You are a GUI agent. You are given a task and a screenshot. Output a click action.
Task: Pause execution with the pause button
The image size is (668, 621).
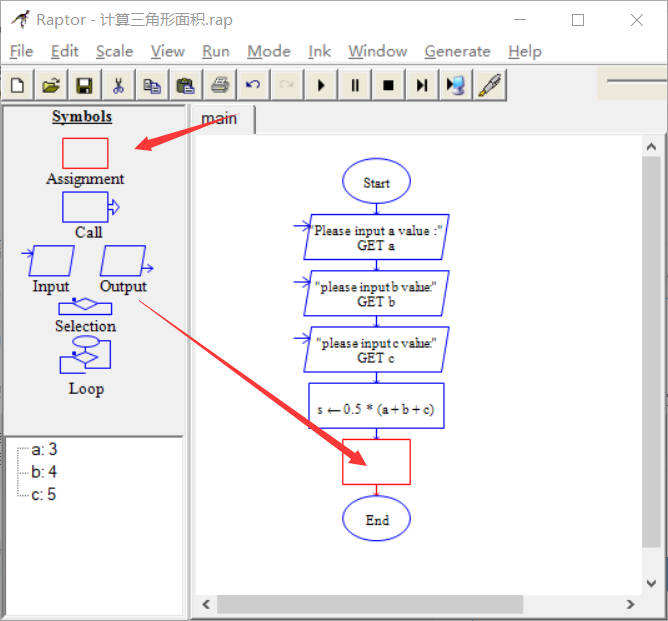(x=354, y=85)
